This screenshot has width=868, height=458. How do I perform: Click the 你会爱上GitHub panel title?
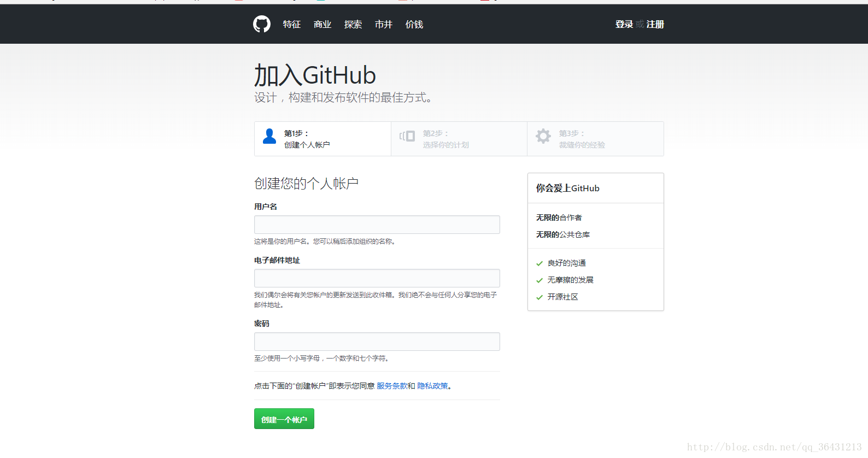click(x=568, y=188)
